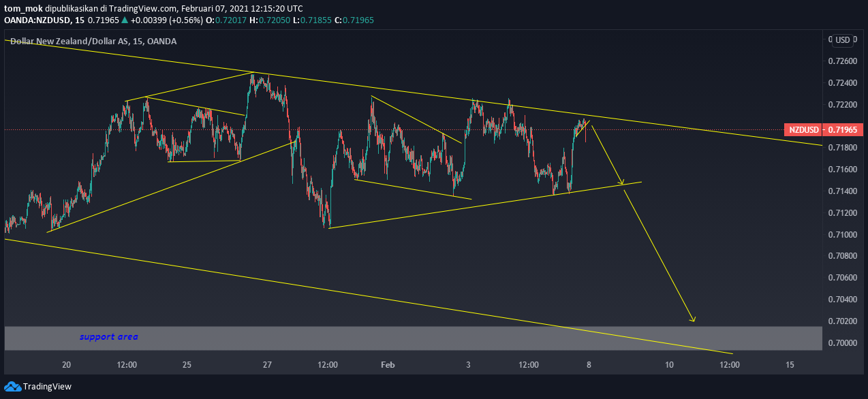
Task: Click the 0.70400 price axis label
Action: [x=842, y=300]
